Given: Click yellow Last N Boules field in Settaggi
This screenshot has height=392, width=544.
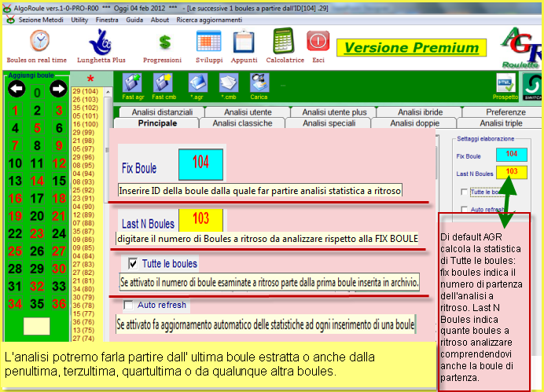Looking at the screenshot, I should click(511, 172).
